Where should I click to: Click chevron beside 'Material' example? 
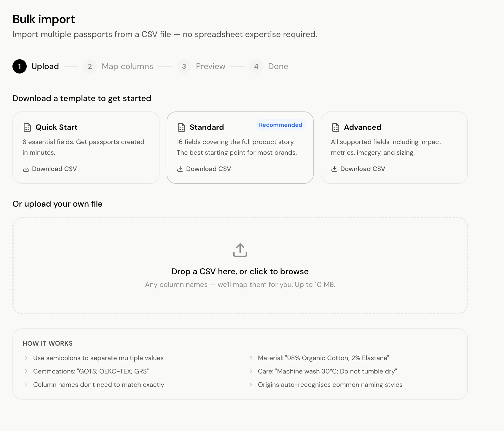[251, 358]
